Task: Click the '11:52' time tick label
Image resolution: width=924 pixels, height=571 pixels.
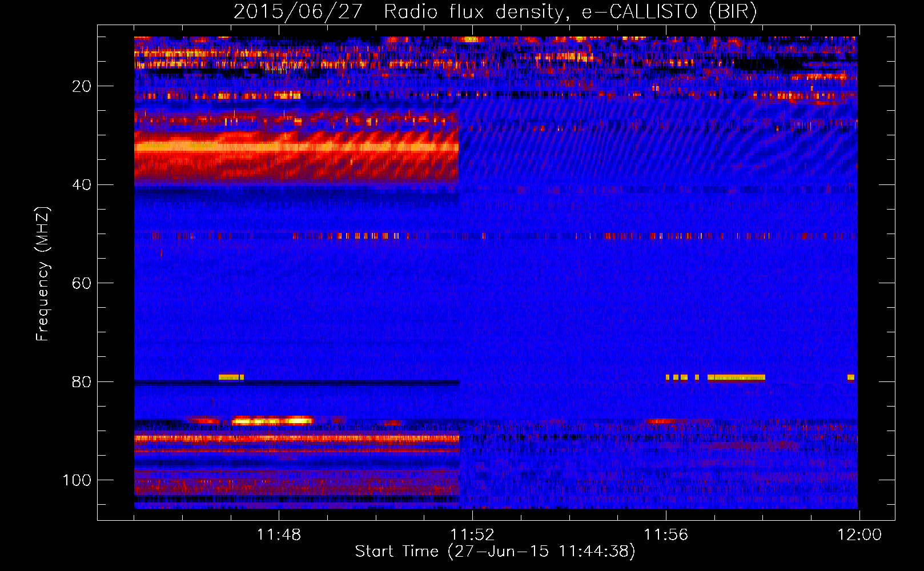Action: coord(472,535)
